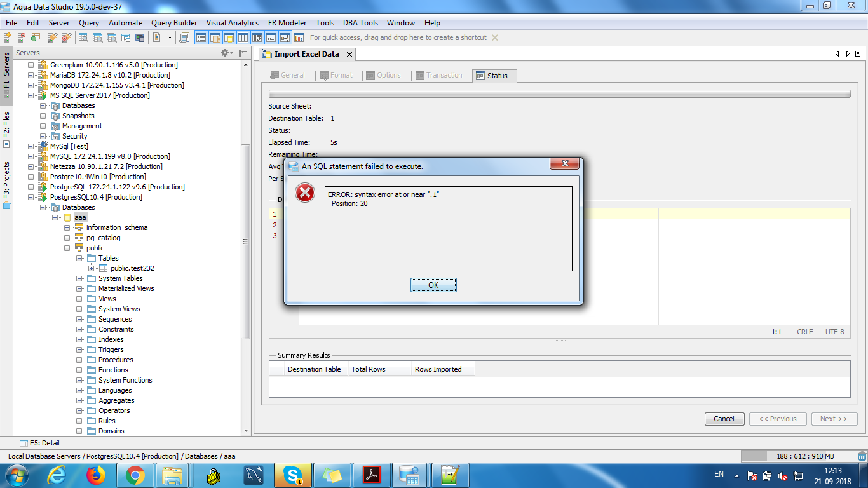The width and height of the screenshot is (868, 488).
Task: Click the UTF-8 encoding indicator
Action: (834, 332)
